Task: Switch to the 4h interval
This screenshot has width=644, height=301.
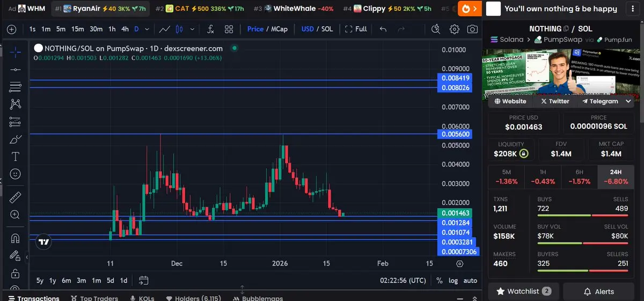Action: [125, 29]
